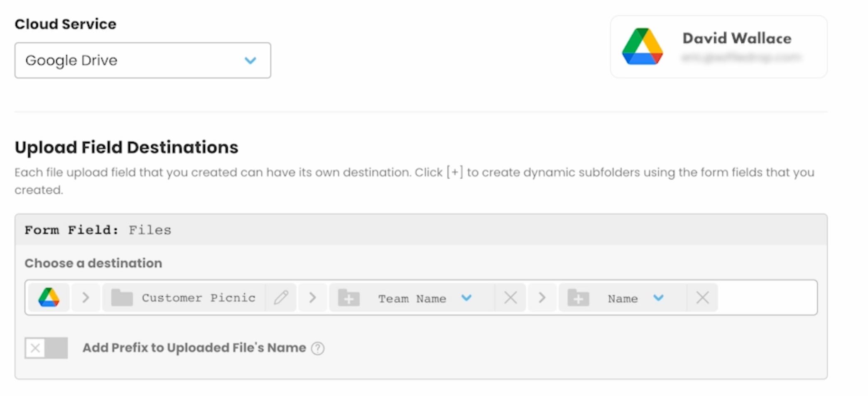Select the Customer Picnic folder name
Screen dimensions: 868x396
click(x=199, y=298)
